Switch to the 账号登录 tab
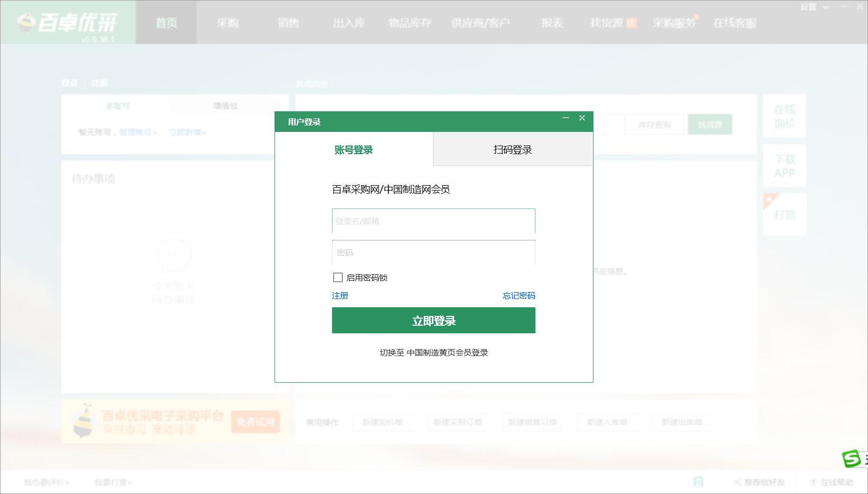The width and height of the screenshot is (868, 494). (354, 150)
